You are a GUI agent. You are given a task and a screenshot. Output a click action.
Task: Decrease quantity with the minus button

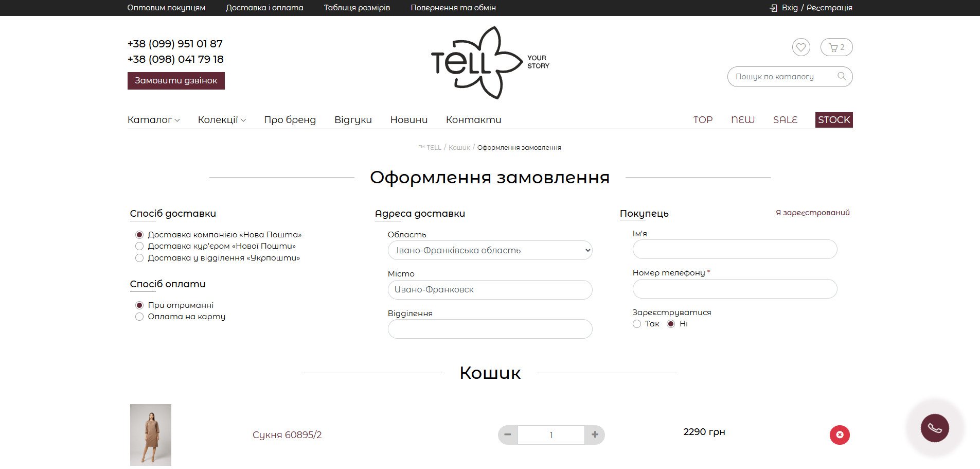click(508, 435)
